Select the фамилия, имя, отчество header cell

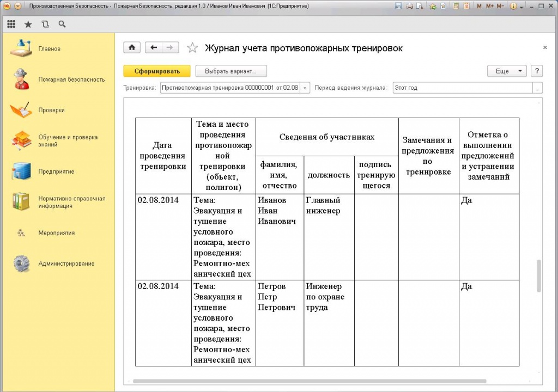coord(280,175)
